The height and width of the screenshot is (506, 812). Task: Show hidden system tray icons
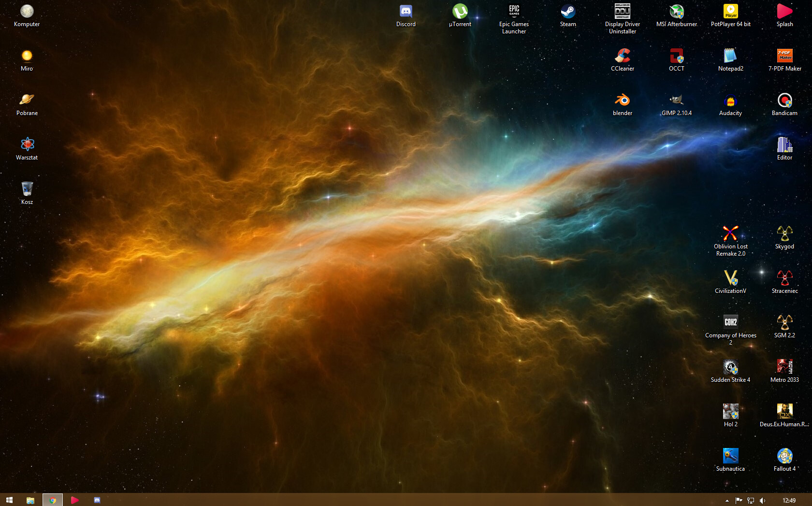pos(727,501)
